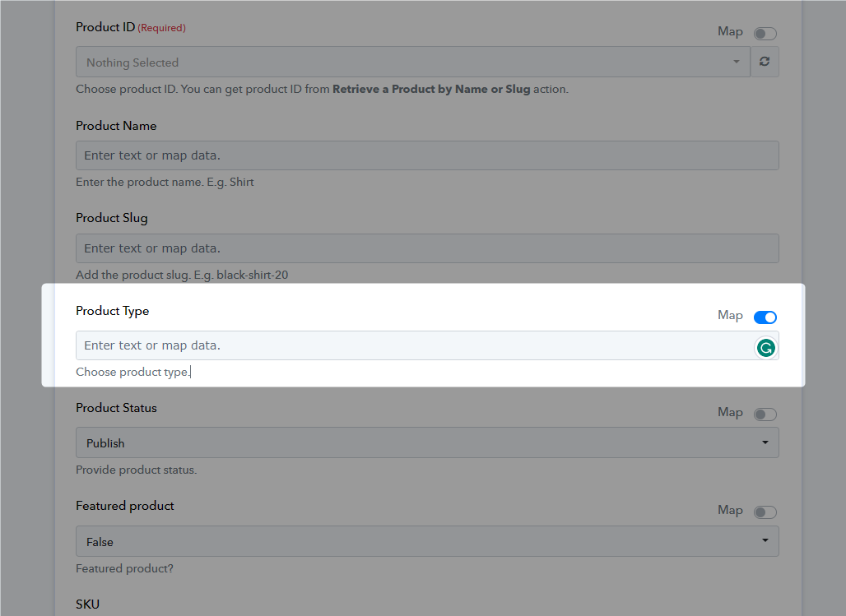Click the SKU field label
This screenshot has width=846, height=616.
pyautogui.click(x=87, y=604)
